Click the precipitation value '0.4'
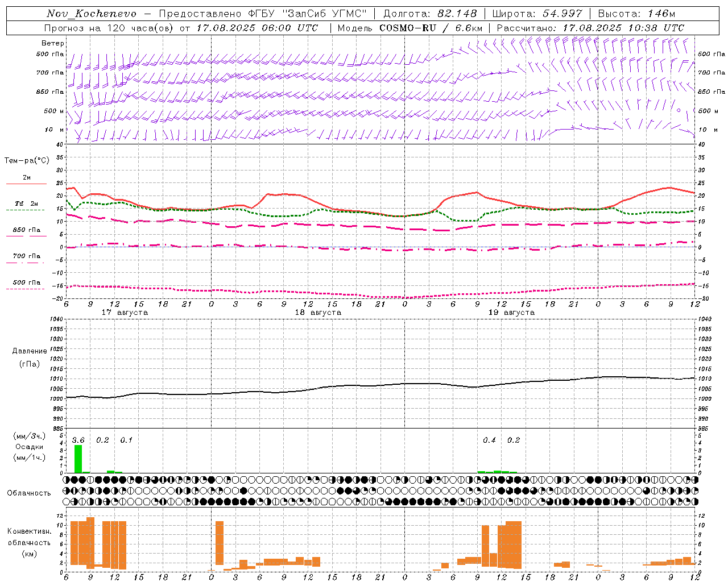The image size is (728, 582). click(x=489, y=440)
